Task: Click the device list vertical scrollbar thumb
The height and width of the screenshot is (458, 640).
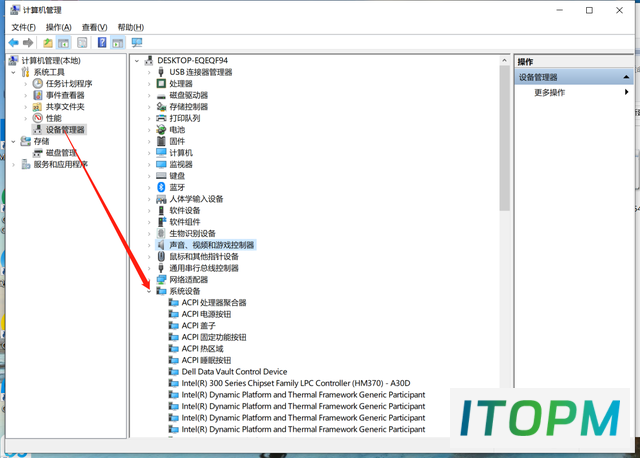Action: tap(504, 138)
